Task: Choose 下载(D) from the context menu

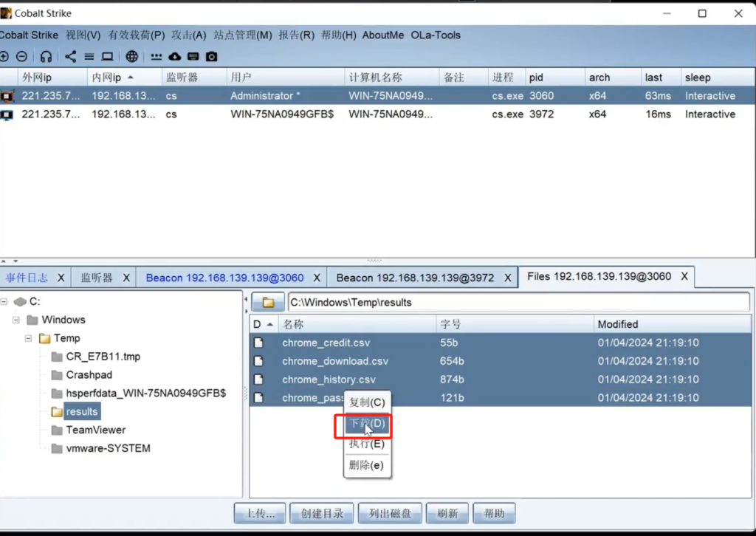Action: 367,424
